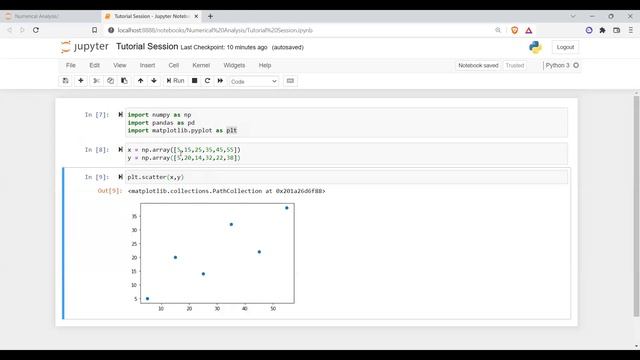This screenshot has width=640, height=360.
Task: Click the Notebook saved notification
Action: (x=478, y=65)
